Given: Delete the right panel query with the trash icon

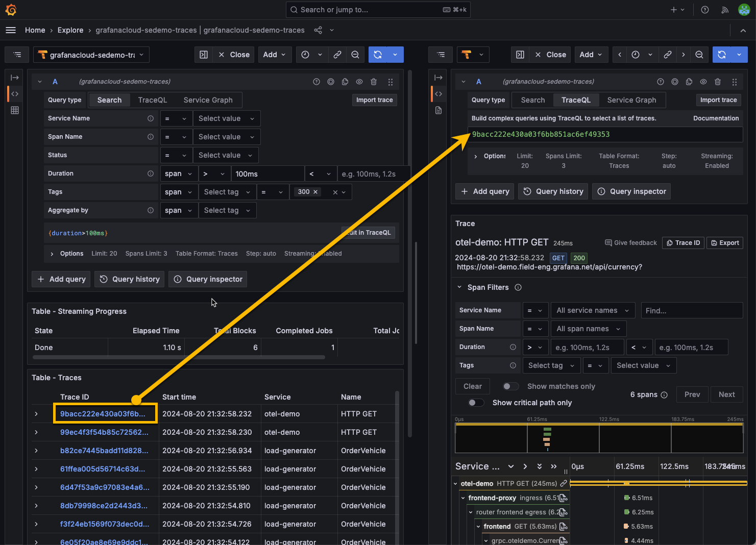Looking at the screenshot, I should tap(718, 81).
